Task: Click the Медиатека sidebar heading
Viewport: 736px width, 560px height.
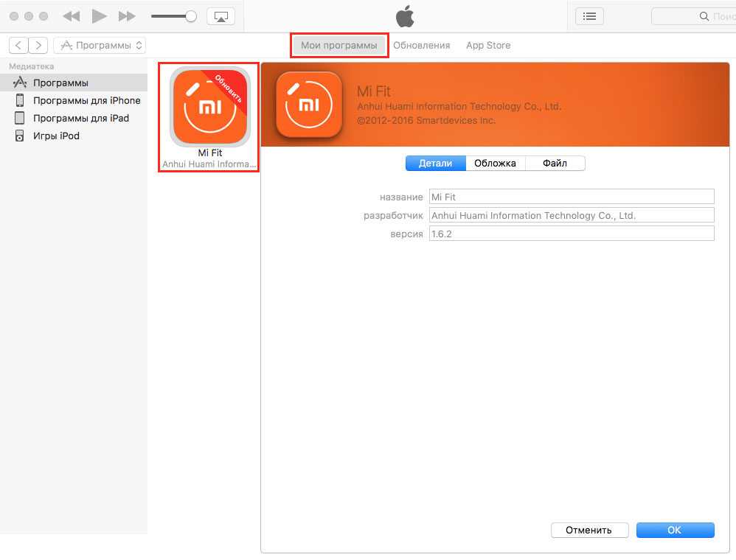Action: coord(32,66)
